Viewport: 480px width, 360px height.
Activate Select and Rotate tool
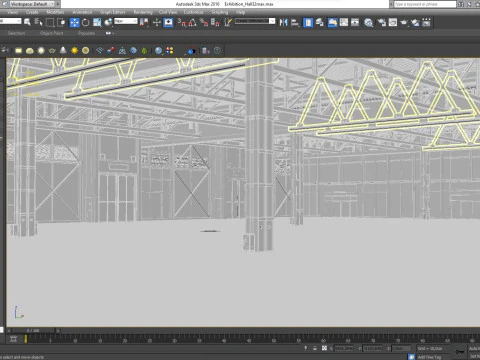(86, 22)
